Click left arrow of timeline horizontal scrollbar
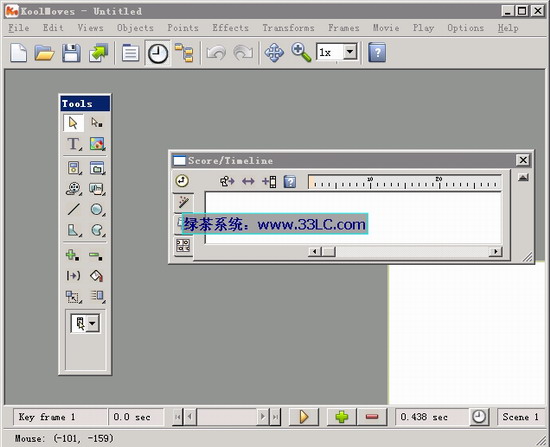This screenshot has width=550, height=447. (314, 252)
